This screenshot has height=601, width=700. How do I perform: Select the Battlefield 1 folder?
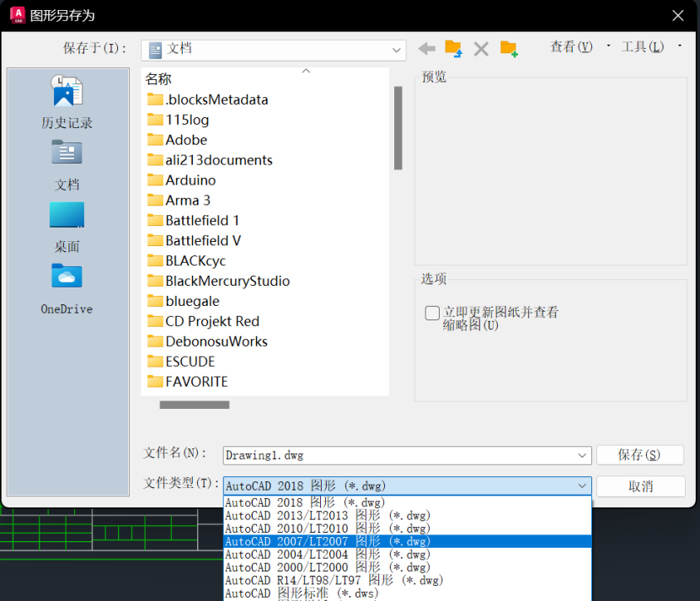[193, 220]
